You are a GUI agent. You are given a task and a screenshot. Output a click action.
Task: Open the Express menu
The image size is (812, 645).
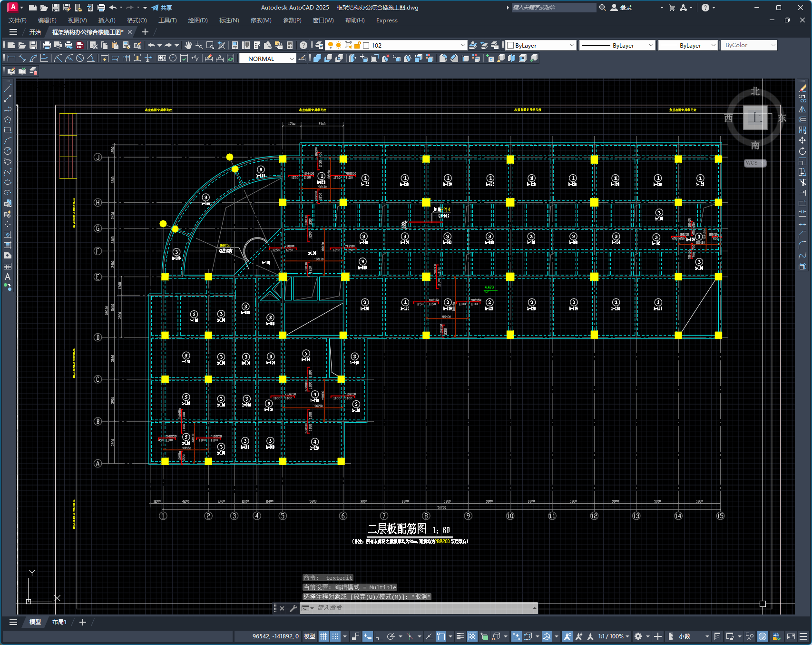pyautogui.click(x=387, y=20)
